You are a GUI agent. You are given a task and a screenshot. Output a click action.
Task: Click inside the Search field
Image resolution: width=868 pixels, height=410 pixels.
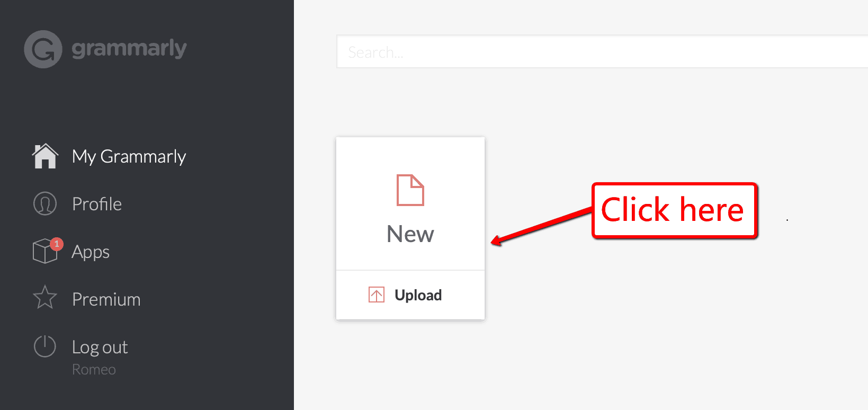pos(602,51)
